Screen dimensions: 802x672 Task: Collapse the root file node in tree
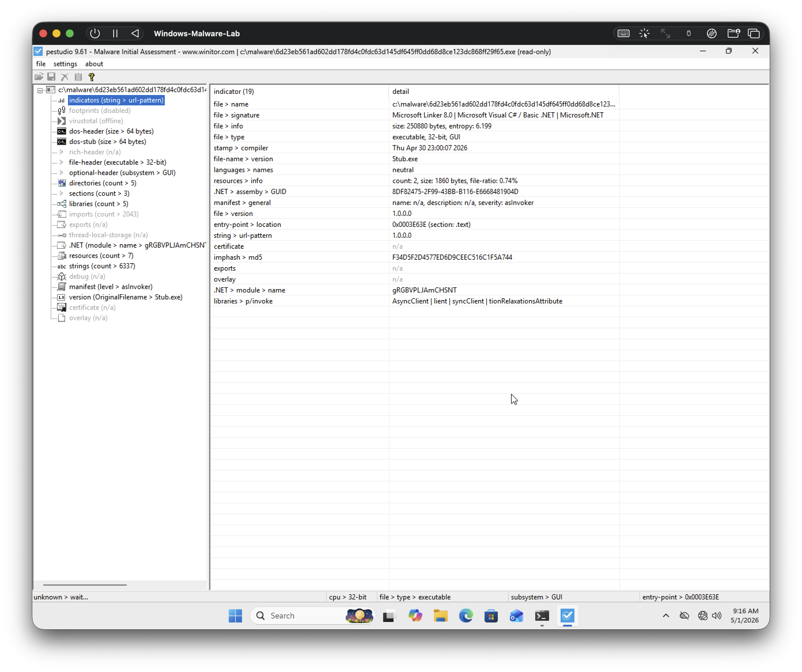pyautogui.click(x=40, y=90)
